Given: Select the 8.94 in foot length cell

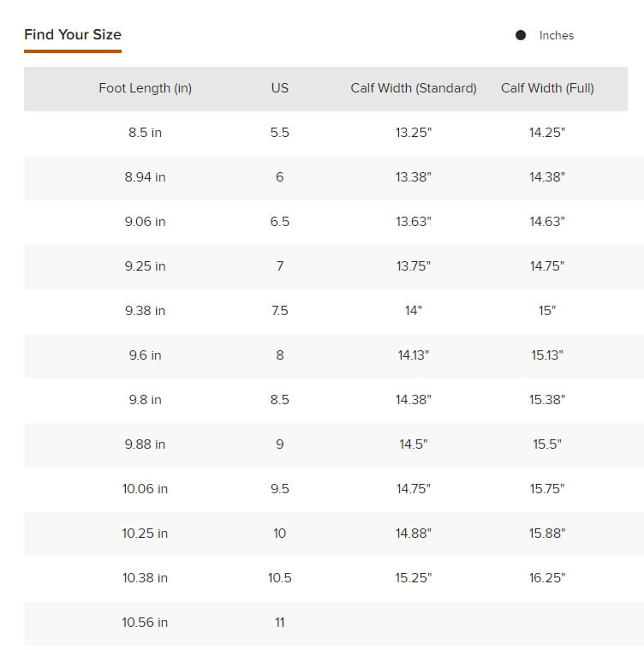Looking at the screenshot, I should pos(145,177).
